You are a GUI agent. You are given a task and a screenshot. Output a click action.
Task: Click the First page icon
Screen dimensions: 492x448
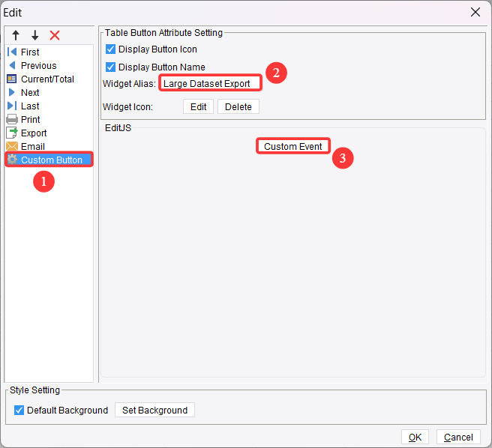click(x=11, y=52)
